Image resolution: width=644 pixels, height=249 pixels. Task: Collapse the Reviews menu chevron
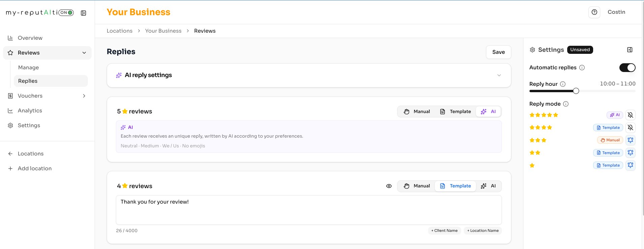tap(84, 53)
